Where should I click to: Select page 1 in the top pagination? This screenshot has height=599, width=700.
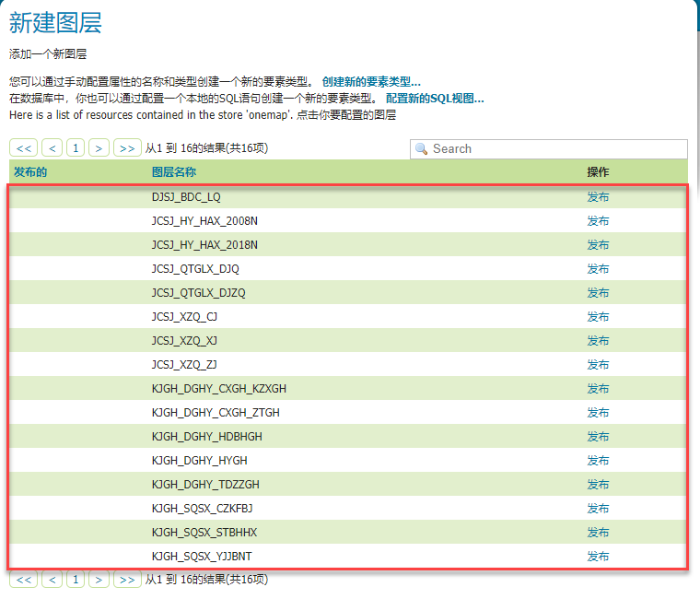(76, 147)
